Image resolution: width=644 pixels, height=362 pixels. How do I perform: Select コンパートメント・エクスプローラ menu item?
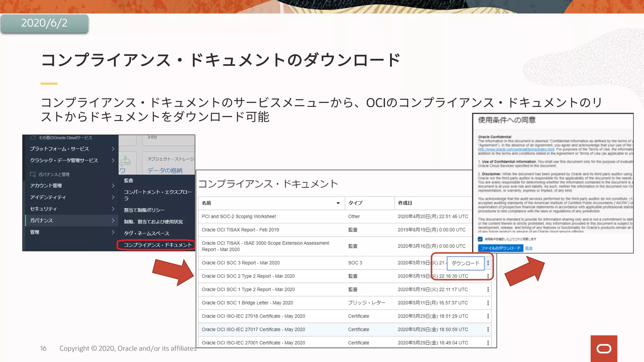coord(158,195)
